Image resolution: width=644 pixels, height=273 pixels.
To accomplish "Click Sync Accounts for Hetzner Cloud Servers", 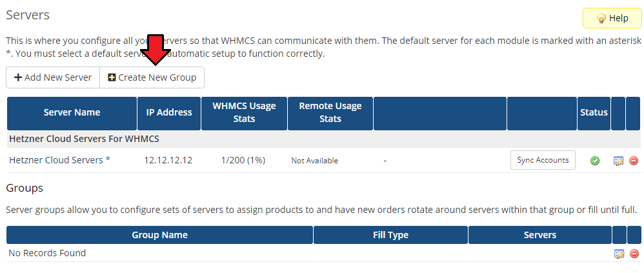I will (x=543, y=160).
